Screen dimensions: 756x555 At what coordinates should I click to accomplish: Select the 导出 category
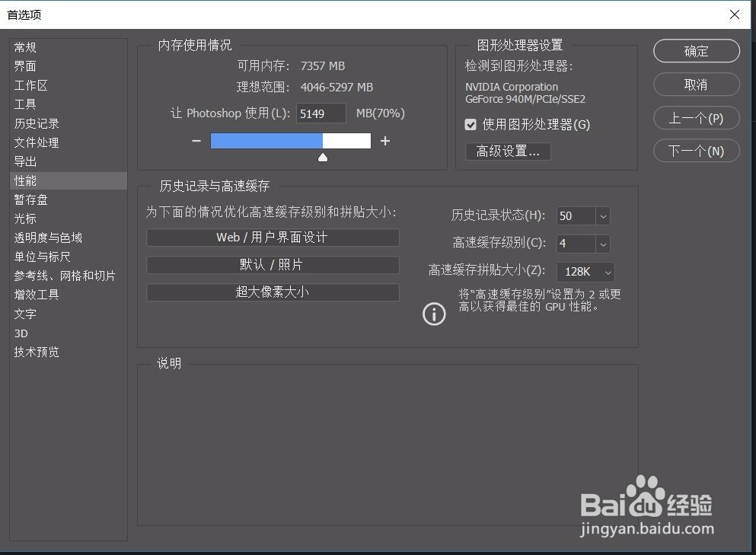[69, 161]
